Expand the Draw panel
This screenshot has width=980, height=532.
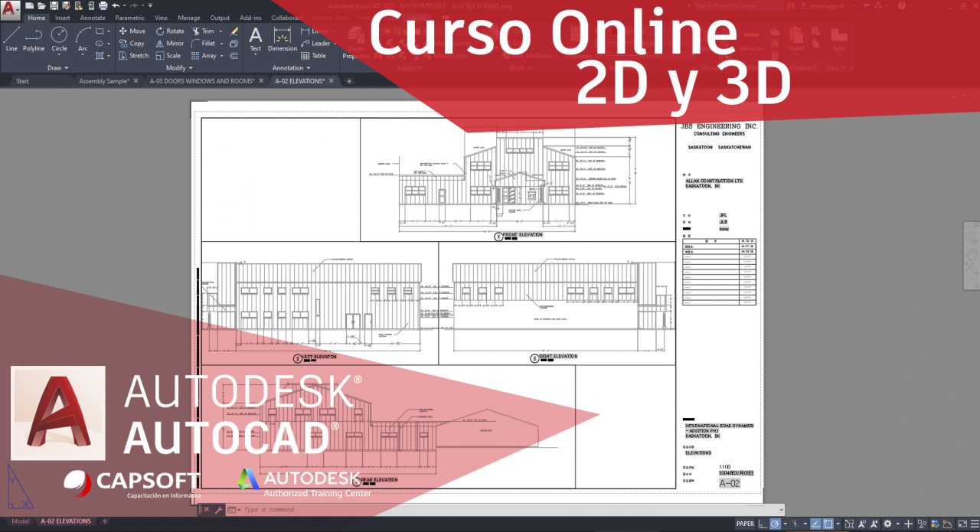click(x=57, y=67)
